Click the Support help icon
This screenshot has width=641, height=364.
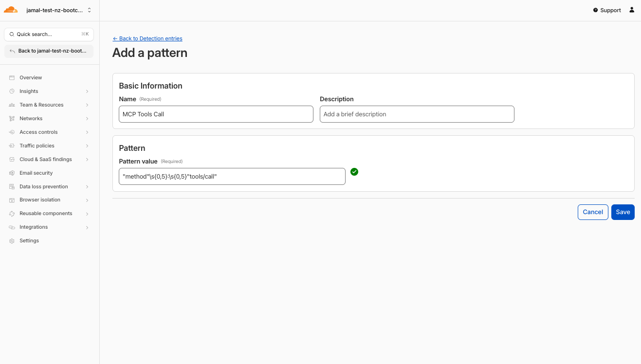pos(595,10)
